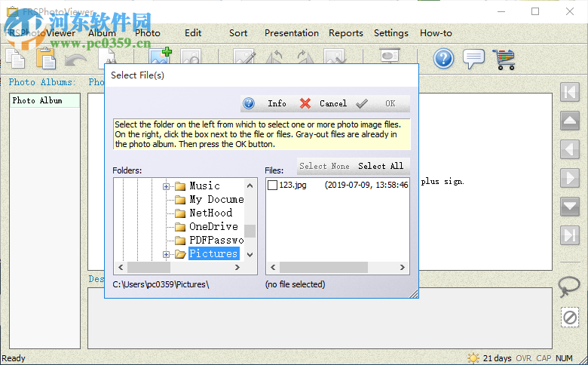Select the NetHood folder
This screenshot has height=365, width=588.
[211, 213]
